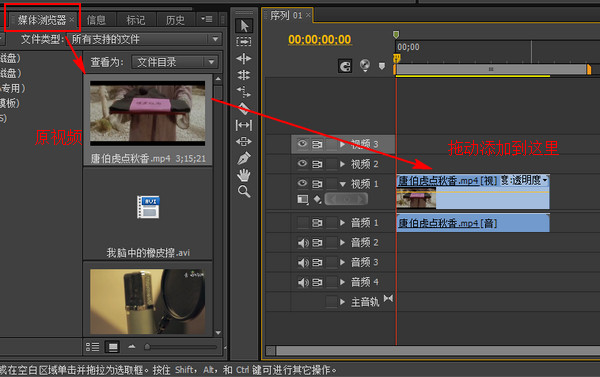This screenshot has height=377, width=600.
Task: Select the Track Select tool
Action: coord(244,41)
